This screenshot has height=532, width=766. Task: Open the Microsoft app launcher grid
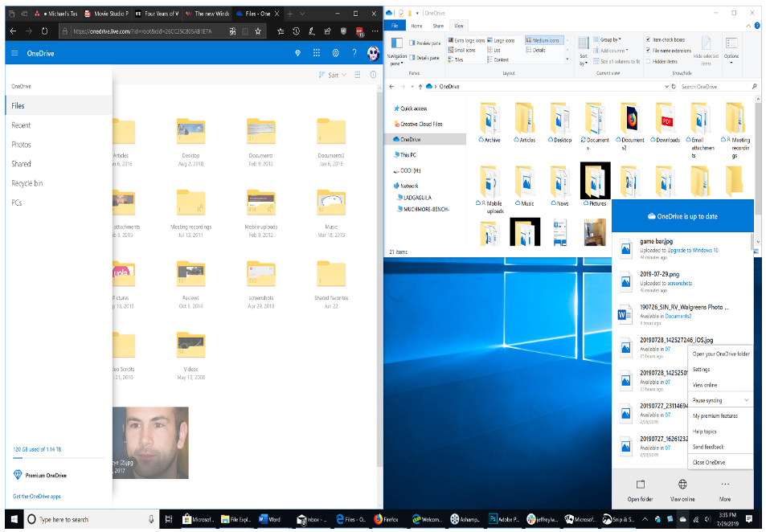[x=317, y=53]
